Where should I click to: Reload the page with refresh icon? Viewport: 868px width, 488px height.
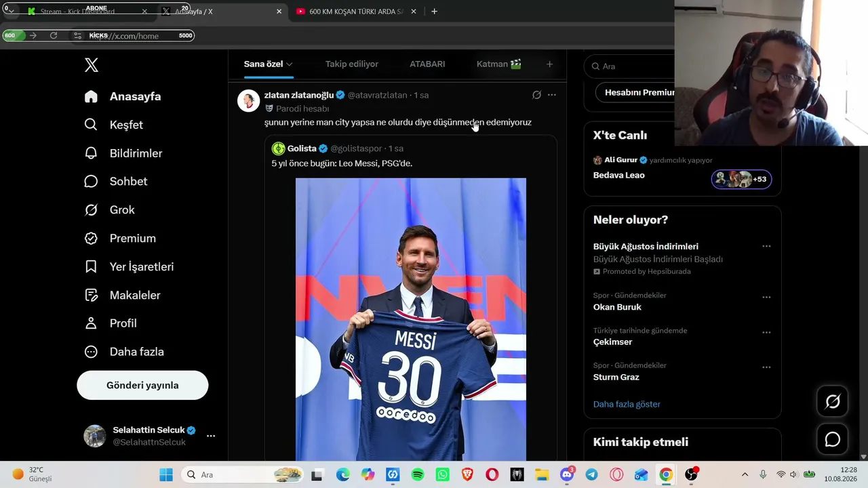pos(54,35)
